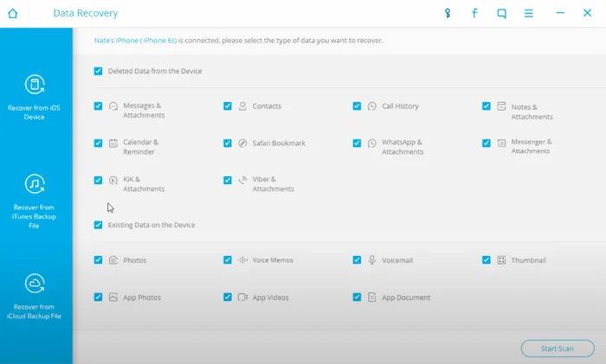Image resolution: width=606 pixels, height=364 pixels.
Task: Click the Thumbnail grid icon
Action: (501, 260)
